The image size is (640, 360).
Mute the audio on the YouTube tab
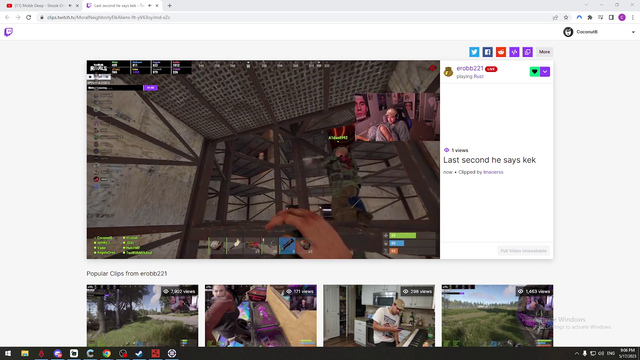point(70,6)
